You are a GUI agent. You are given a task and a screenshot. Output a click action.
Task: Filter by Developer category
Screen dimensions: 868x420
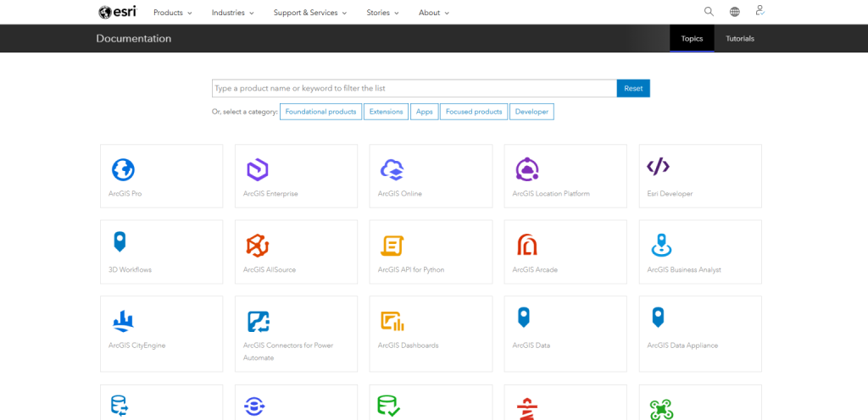(531, 112)
